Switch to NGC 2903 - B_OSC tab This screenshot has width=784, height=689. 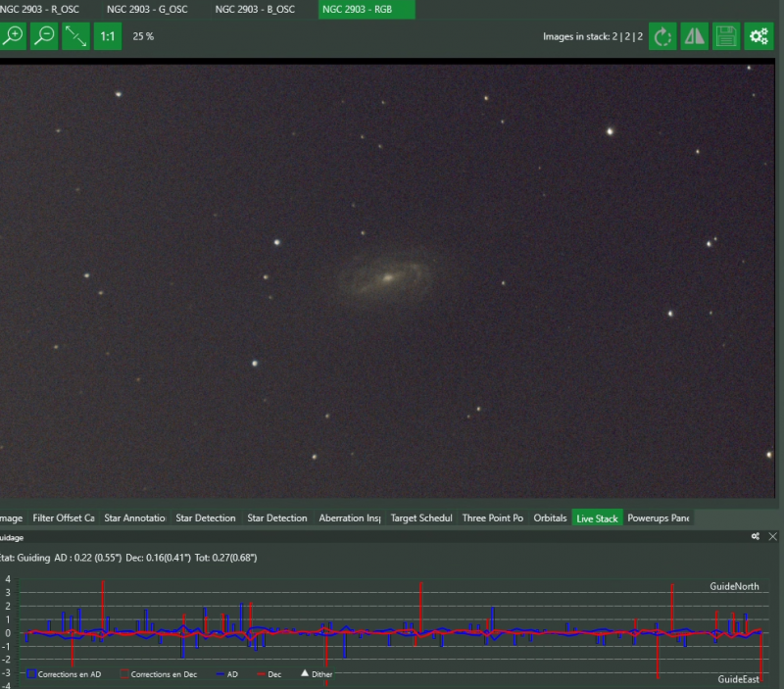coord(255,9)
